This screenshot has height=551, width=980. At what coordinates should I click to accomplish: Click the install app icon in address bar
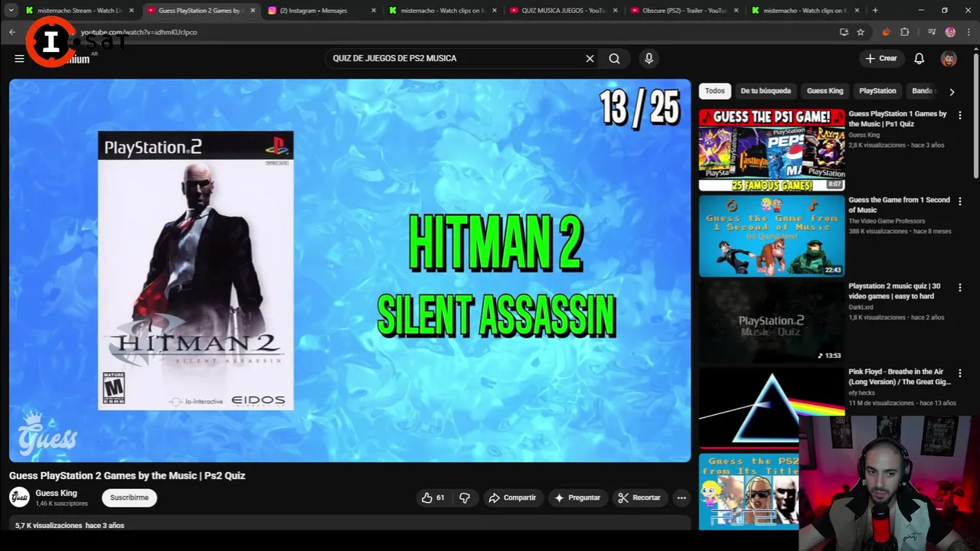[x=844, y=32]
